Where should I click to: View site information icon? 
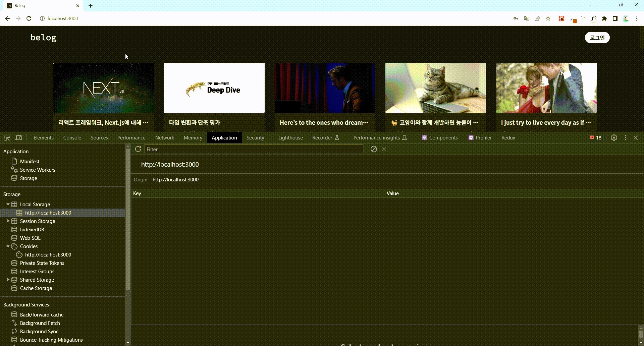click(42, 18)
